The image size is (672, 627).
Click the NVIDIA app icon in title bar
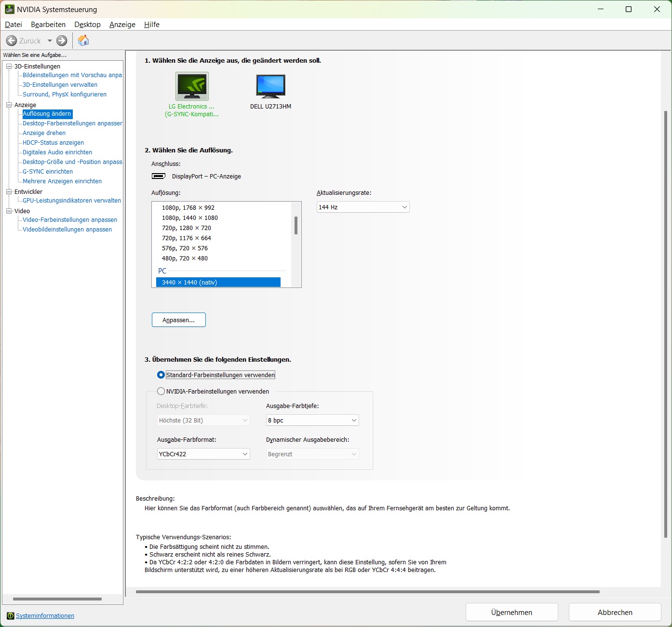[x=10, y=9]
